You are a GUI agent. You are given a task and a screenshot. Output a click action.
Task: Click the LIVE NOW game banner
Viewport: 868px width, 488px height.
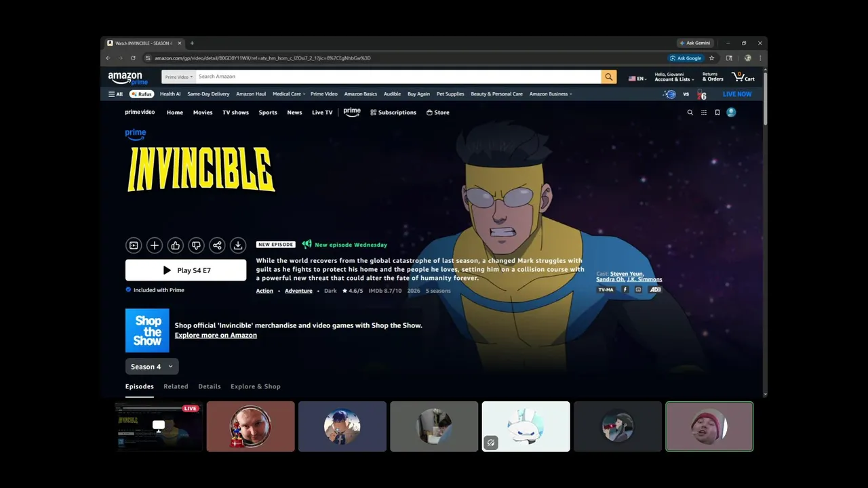pyautogui.click(x=737, y=94)
